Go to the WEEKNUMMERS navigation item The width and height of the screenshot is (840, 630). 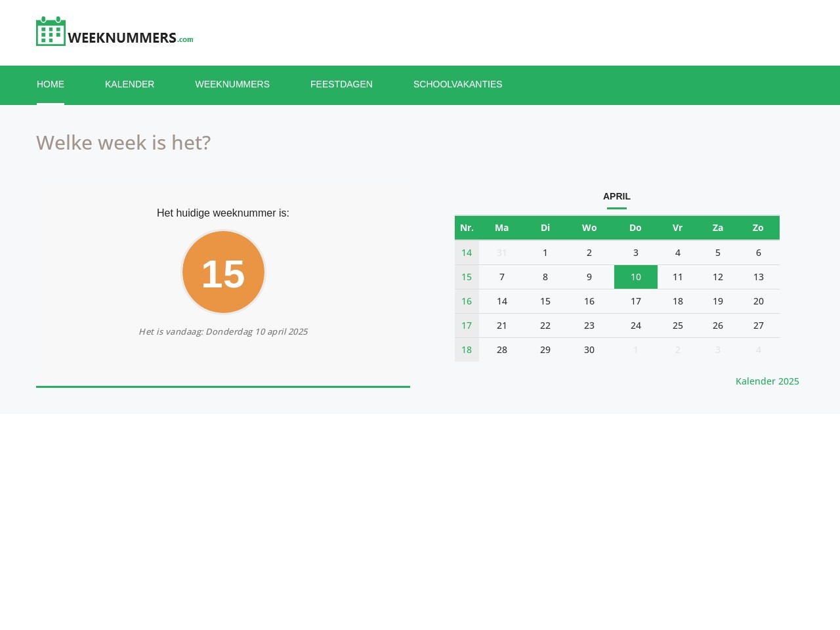tap(232, 84)
